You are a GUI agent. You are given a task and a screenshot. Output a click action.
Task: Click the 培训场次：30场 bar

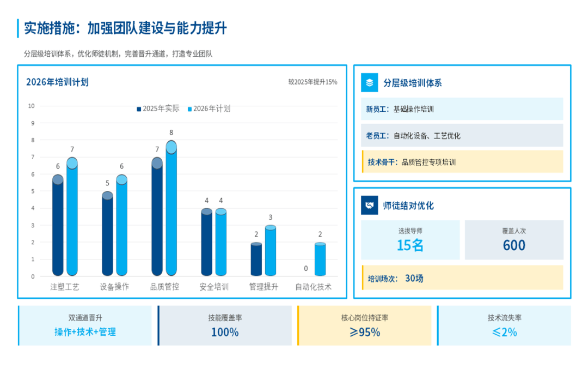coord(462,278)
